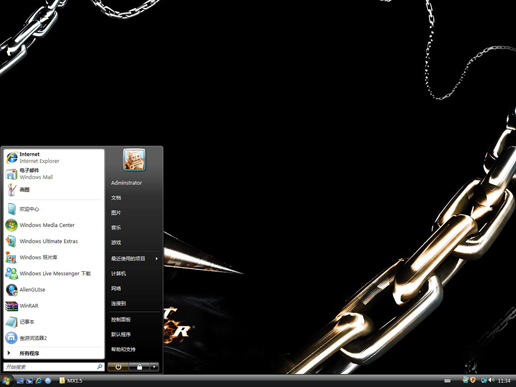Launch AlienGUIse from the Start menu
This screenshot has width=516, height=387.
54,289
